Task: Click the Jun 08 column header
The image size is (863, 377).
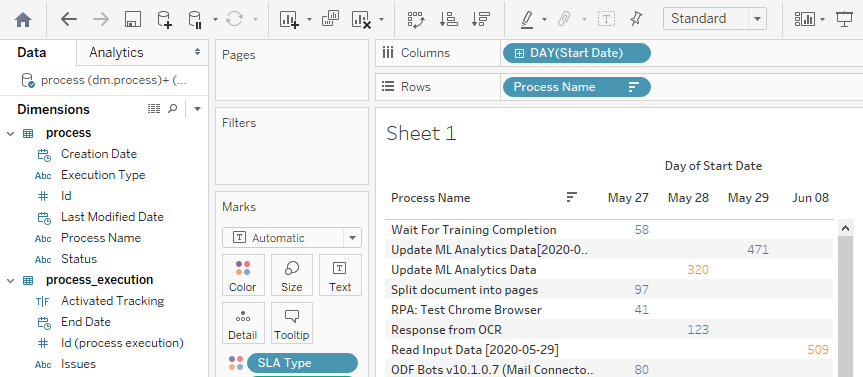Action: [x=810, y=198]
